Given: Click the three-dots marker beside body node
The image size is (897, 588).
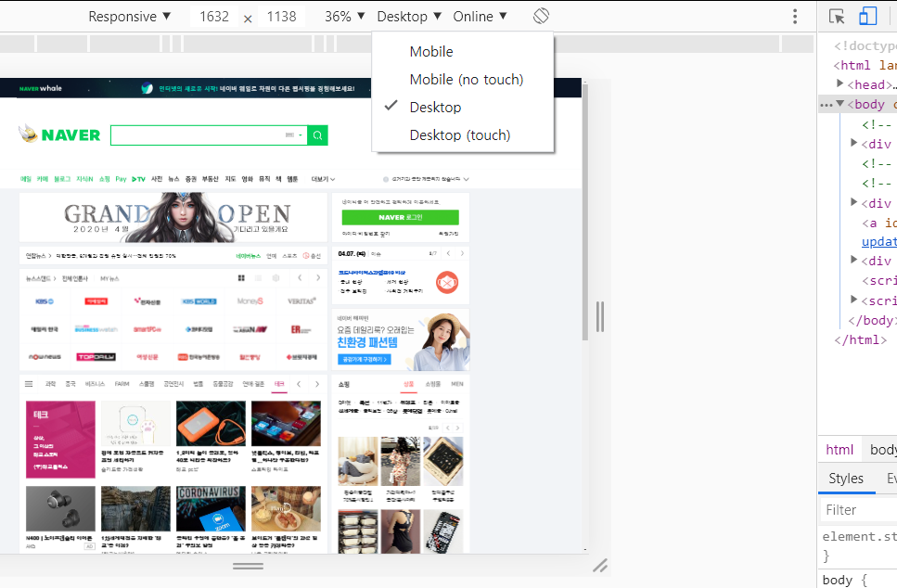Looking at the screenshot, I should (x=827, y=105).
